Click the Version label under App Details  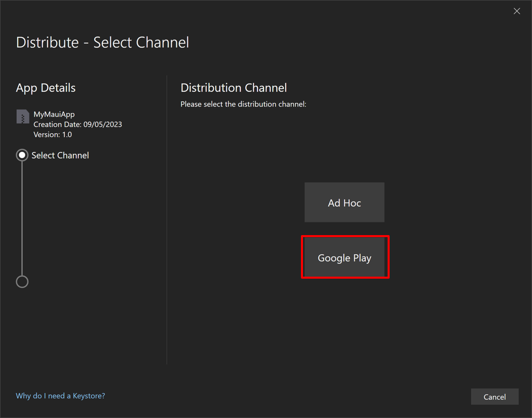46,135
